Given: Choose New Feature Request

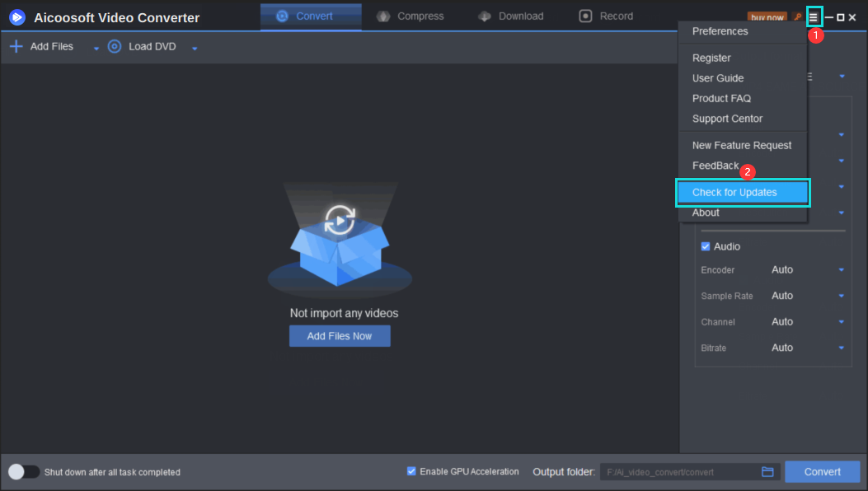Looking at the screenshot, I should click(743, 145).
